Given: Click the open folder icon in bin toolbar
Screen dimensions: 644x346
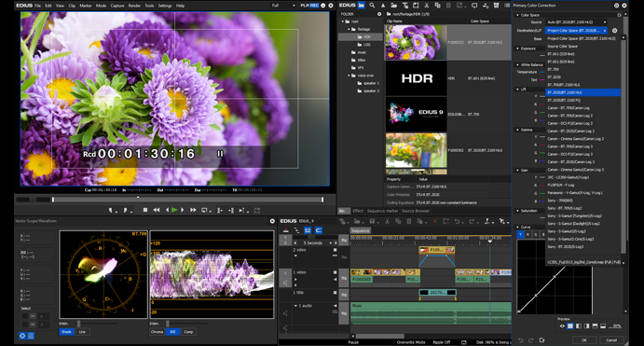Looking at the screenshot, I should point(393,6).
